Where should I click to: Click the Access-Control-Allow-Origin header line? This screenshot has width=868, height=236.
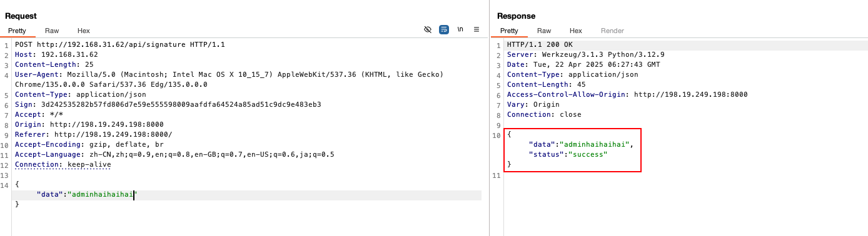pos(627,95)
